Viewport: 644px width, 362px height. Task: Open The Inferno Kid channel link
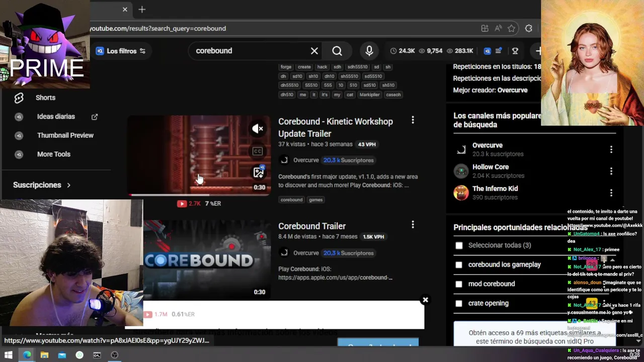[x=495, y=189]
